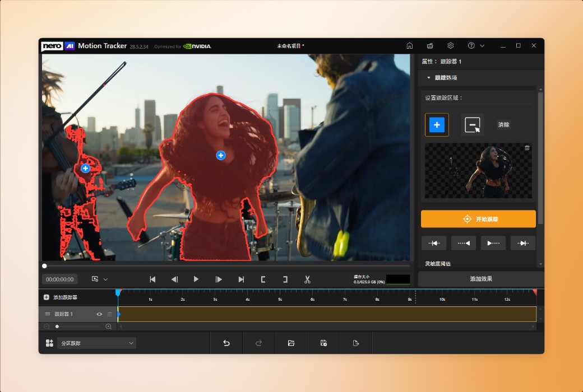
Task: Select the subtract tracking region tool
Action: pos(472,125)
